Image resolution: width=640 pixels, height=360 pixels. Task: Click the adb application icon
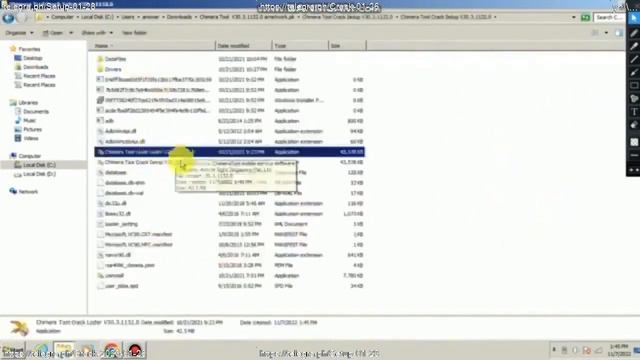click(100, 120)
